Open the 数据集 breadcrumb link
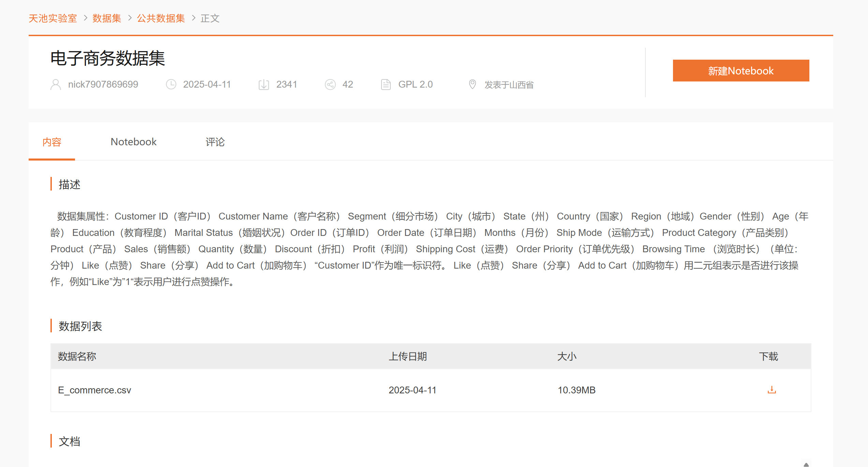 (107, 18)
